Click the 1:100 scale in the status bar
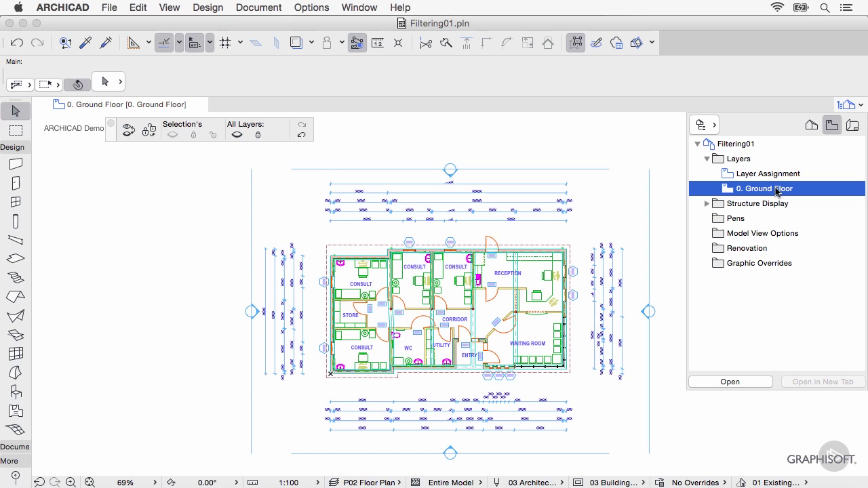This screenshot has width=868, height=488. [x=289, y=483]
